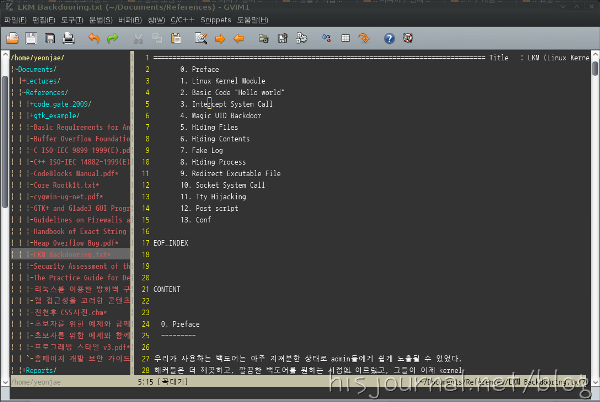This screenshot has height=402, width=600.
Task: Click text '4. Magic UID Backdoor'
Action: [x=221, y=116]
